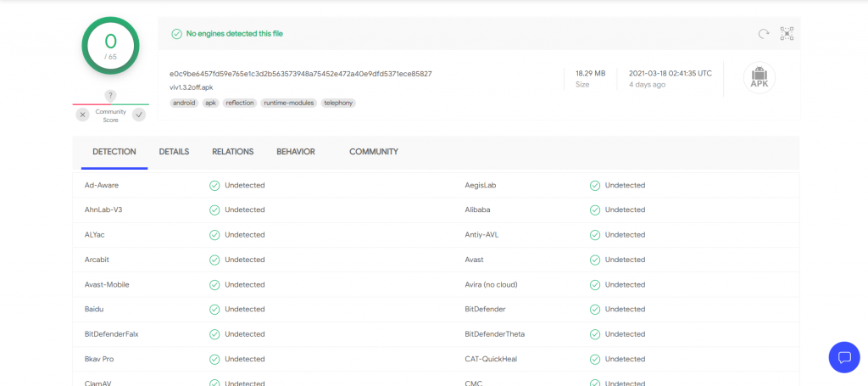Click the BitDefenderTheta engine name
Image resolution: width=868 pixels, height=386 pixels.
pos(495,334)
